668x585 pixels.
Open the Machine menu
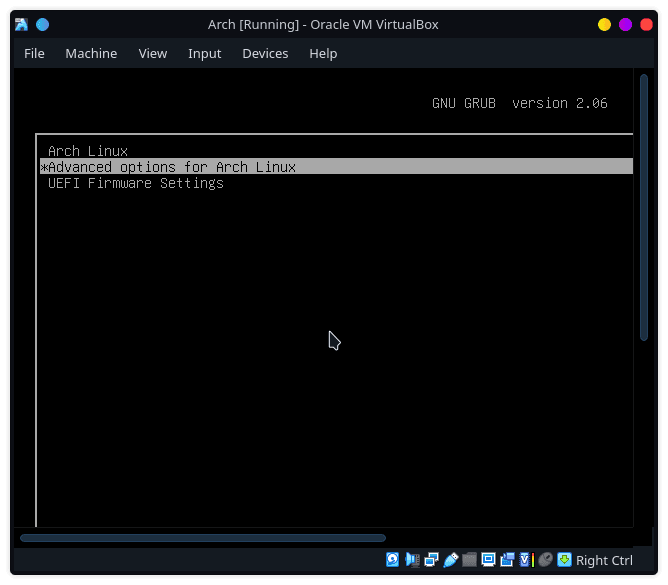(x=91, y=54)
